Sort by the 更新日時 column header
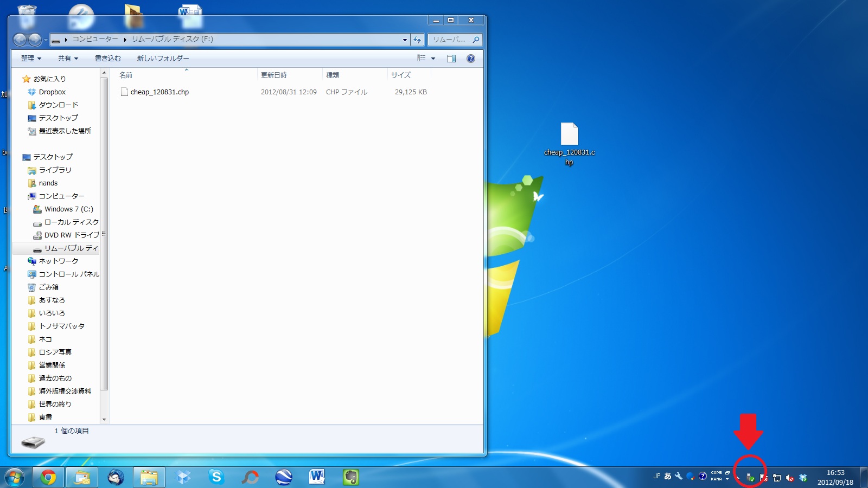The width and height of the screenshot is (868, 488). click(290, 75)
